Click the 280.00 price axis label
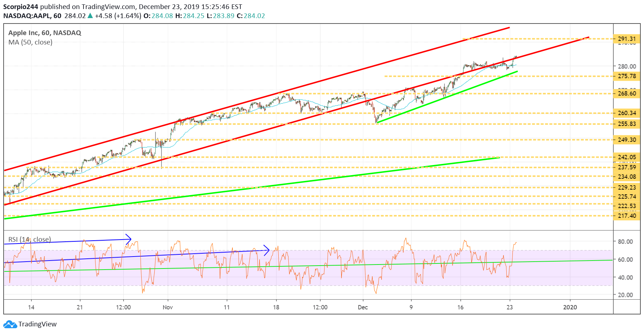The image size is (644, 334). tap(627, 66)
